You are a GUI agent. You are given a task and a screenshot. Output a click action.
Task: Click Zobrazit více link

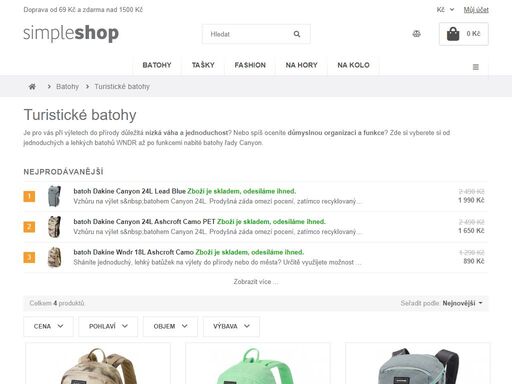pos(256,282)
